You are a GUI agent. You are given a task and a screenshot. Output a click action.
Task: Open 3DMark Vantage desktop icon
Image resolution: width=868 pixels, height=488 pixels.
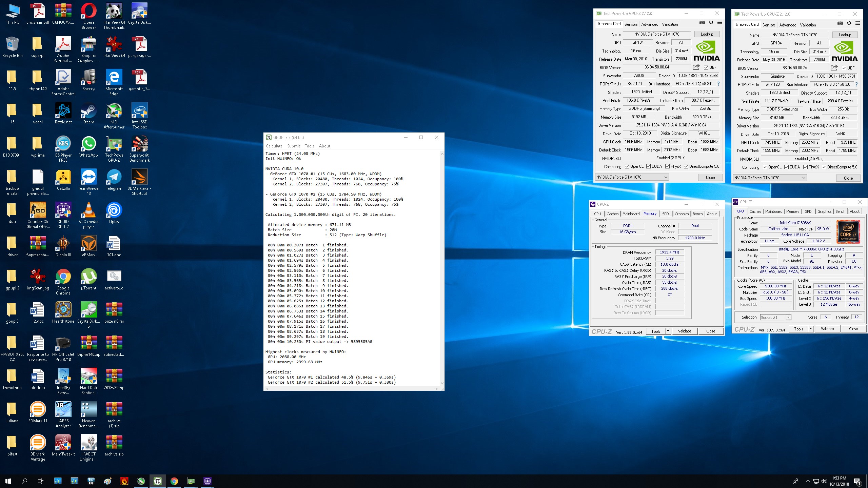38,448
